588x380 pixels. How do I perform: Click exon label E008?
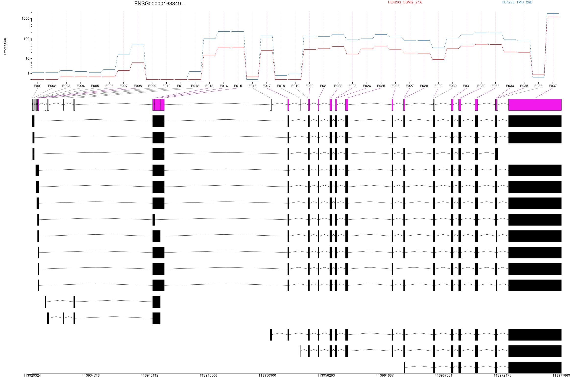tap(138, 86)
